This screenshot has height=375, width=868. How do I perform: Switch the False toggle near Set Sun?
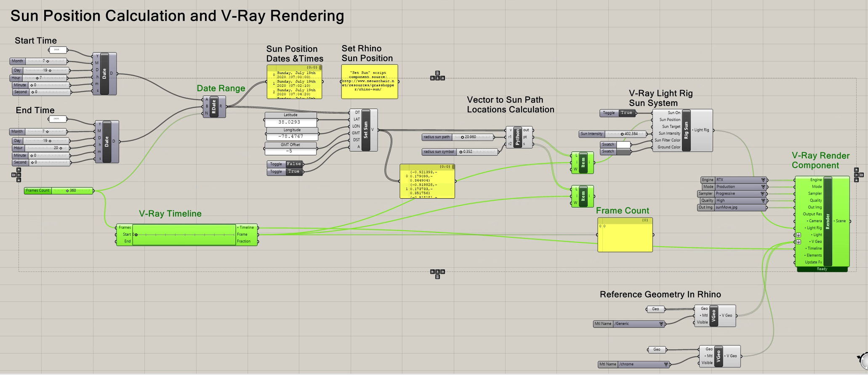click(x=293, y=164)
